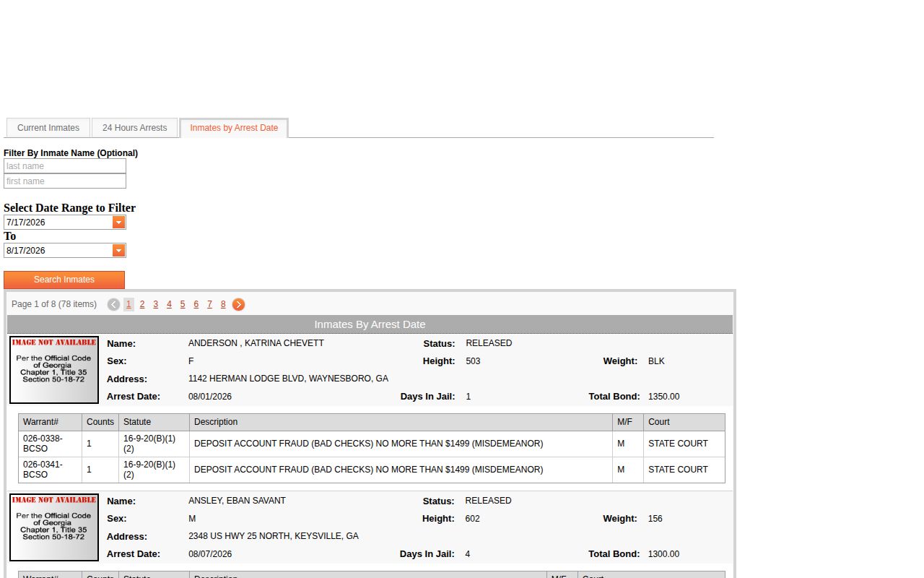Viewport: 924px width, 578px height.
Task: Click total bond value 1300.00
Action: coord(663,554)
